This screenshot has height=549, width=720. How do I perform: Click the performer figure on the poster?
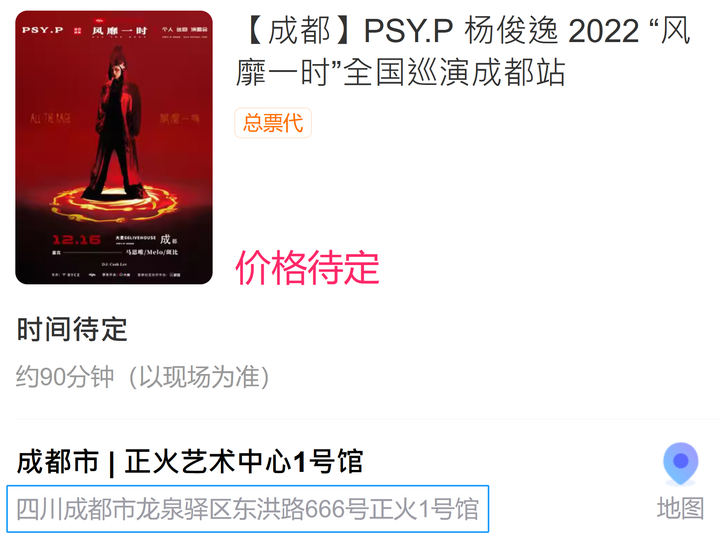(x=117, y=124)
